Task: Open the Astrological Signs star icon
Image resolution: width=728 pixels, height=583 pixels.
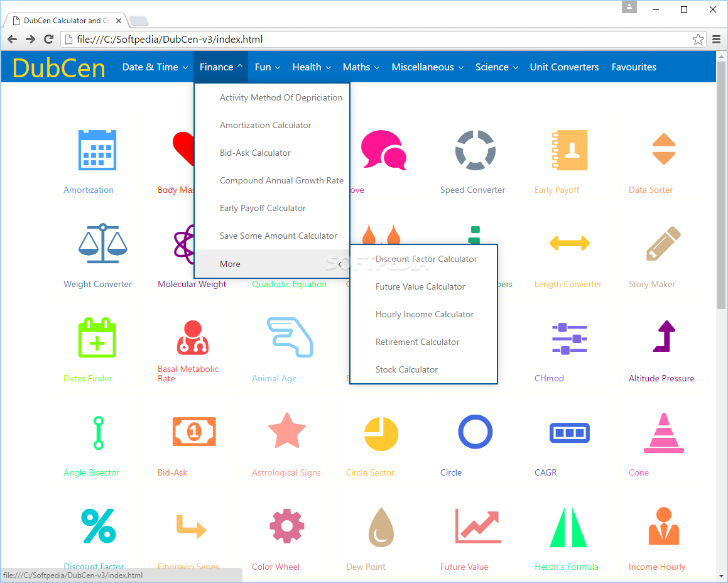Action: click(x=287, y=430)
